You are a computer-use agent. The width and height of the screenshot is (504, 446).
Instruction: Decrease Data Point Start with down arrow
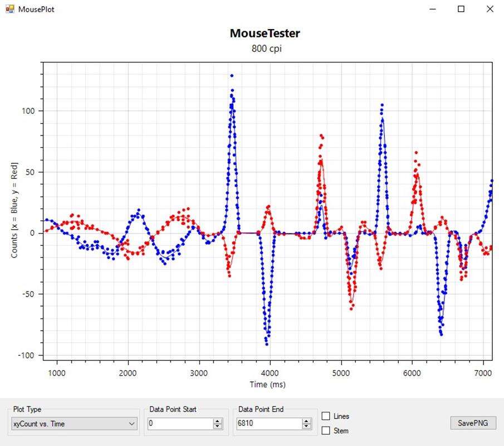click(x=218, y=426)
